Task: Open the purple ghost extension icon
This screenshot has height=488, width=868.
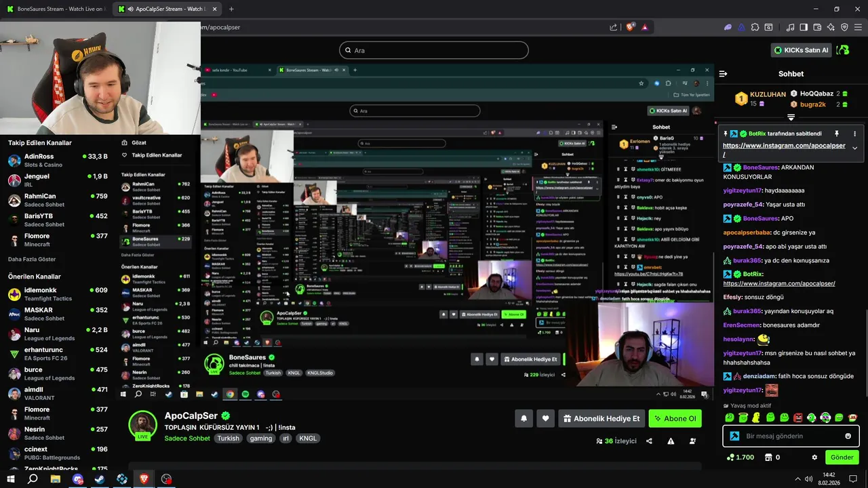Action: 728,27
